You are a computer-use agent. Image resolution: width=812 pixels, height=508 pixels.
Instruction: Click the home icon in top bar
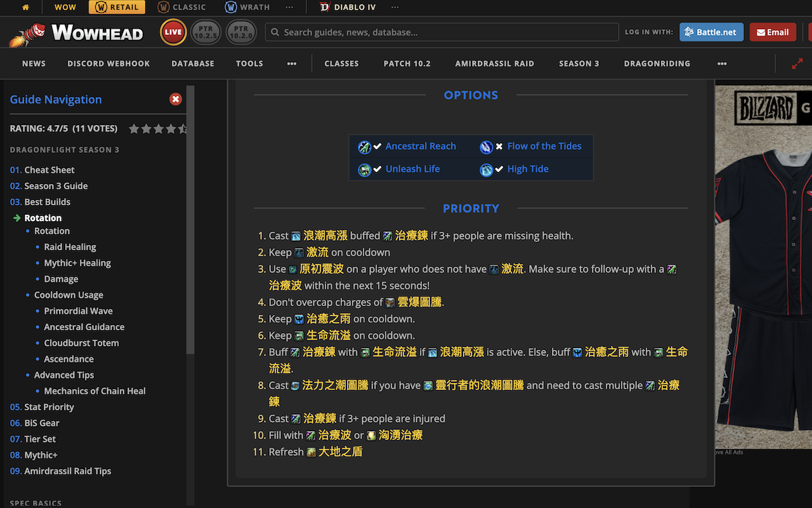coord(25,7)
